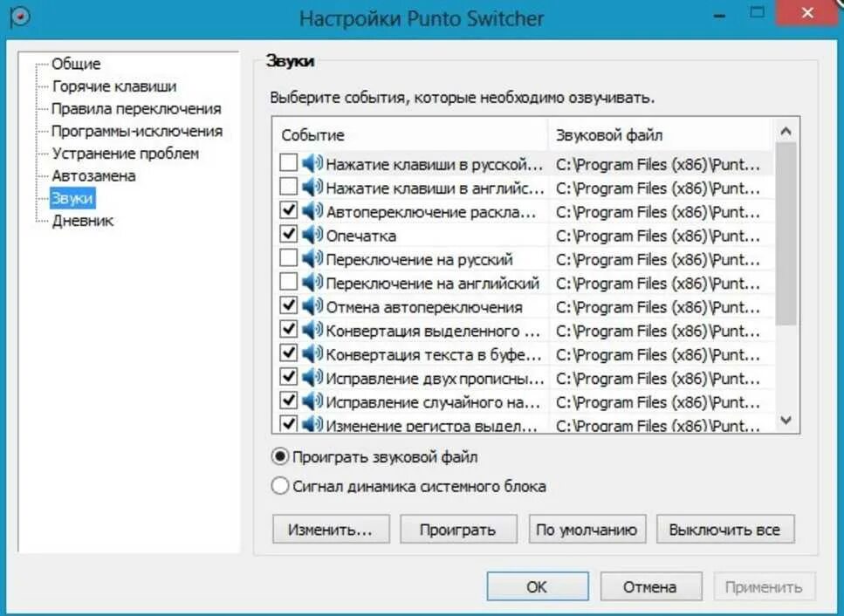Uncheck Изменение регистра выдел checkbox
The width and height of the screenshot is (844, 616).
[x=289, y=423]
